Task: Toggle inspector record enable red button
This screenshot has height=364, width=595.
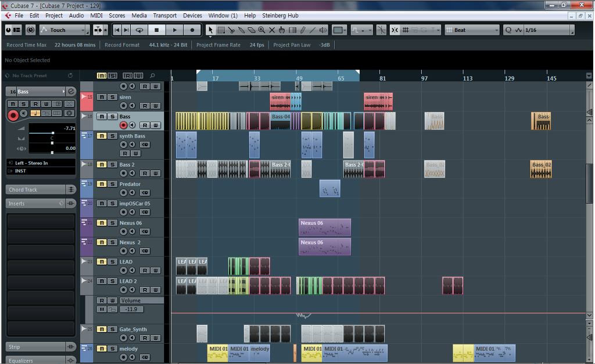Action: [13, 115]
